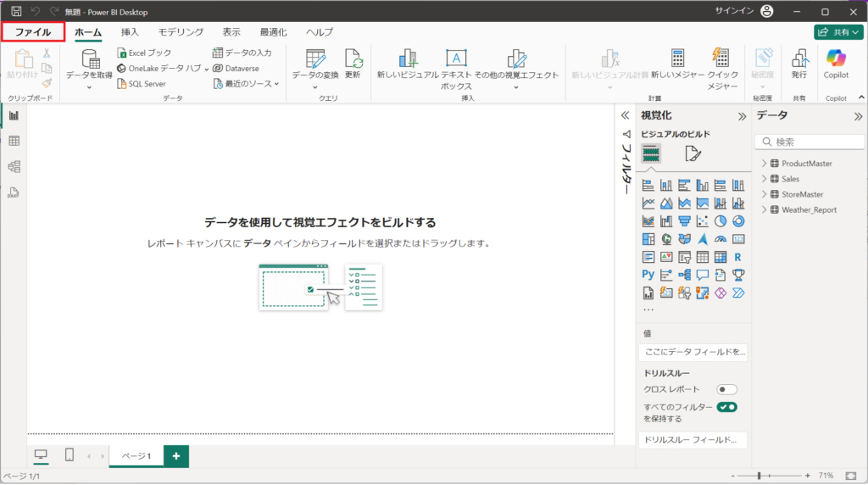Viewport: 868px width, 485px height.
Task: Expand the Weather_Report table
Action: point(765,209)
